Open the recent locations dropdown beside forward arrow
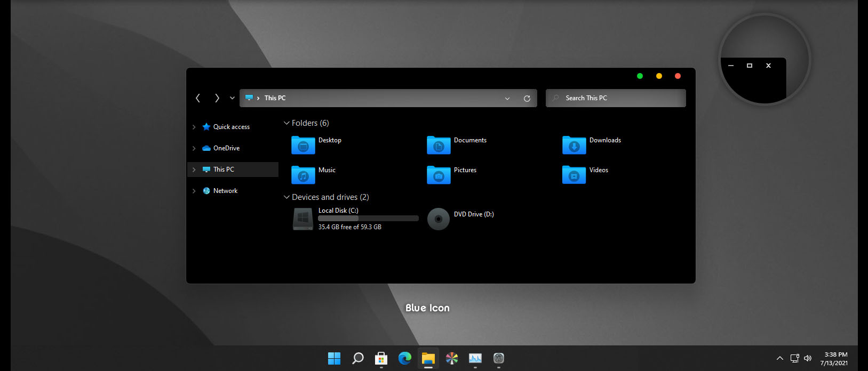The height and width of the screenshot is (371, 868). point(232,98)
